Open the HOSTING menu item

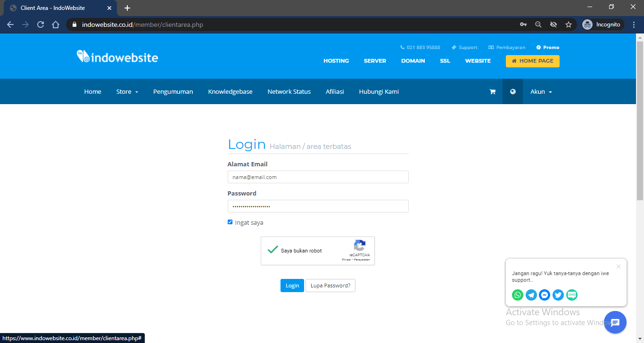(x=336, y=61)
